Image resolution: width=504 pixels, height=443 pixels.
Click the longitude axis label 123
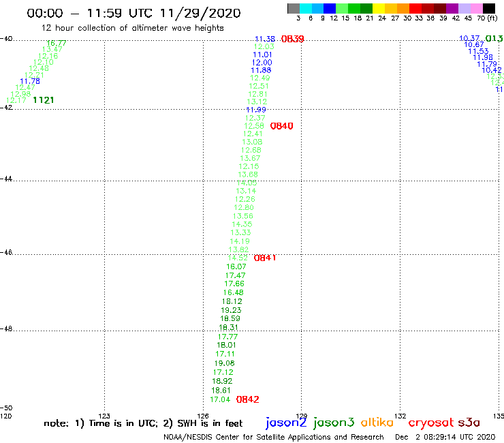[104, 416]
